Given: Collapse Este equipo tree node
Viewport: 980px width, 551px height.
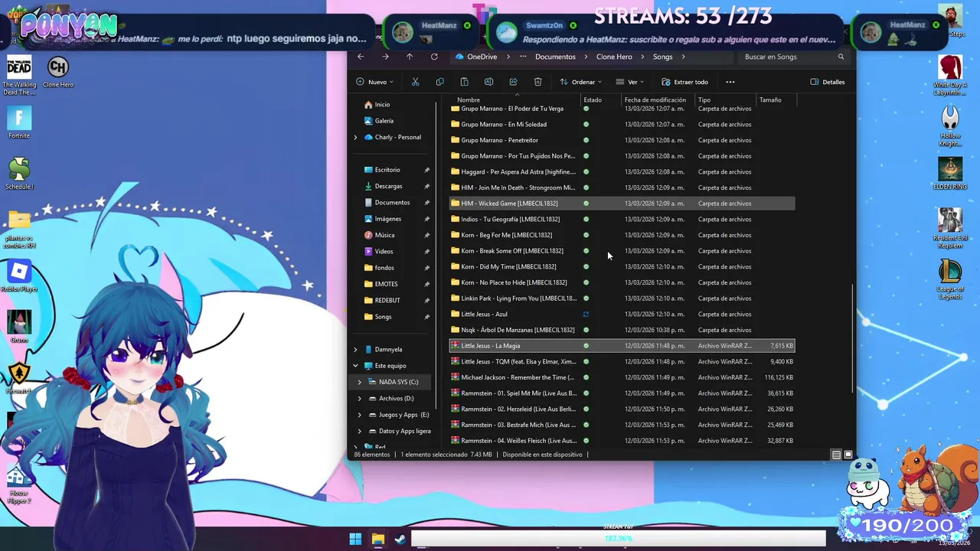Looking at the screenshot, I should click(x=355, y=366).
